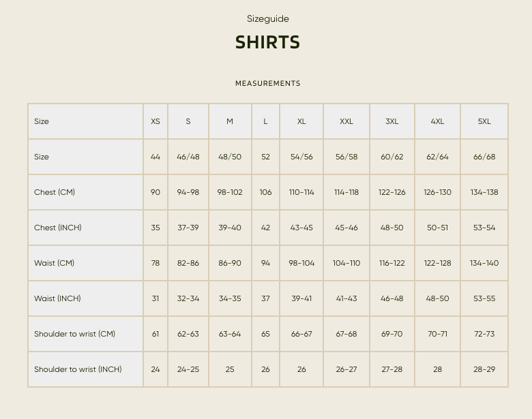Select the 50-51 chest inch cell
Screen dimensions: 532x419
coord(437,228)
